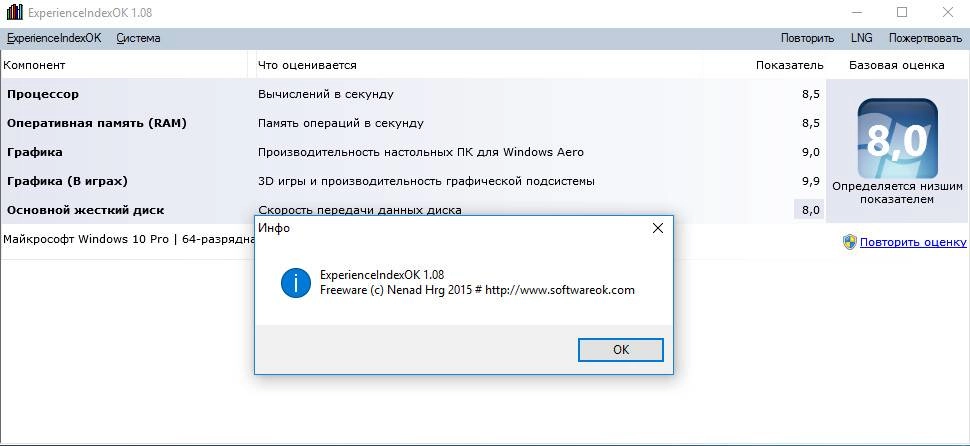This screenshot has height=446, width=970.
Task: Minimize the ExperienceIndexOK window
Action: 856,12
